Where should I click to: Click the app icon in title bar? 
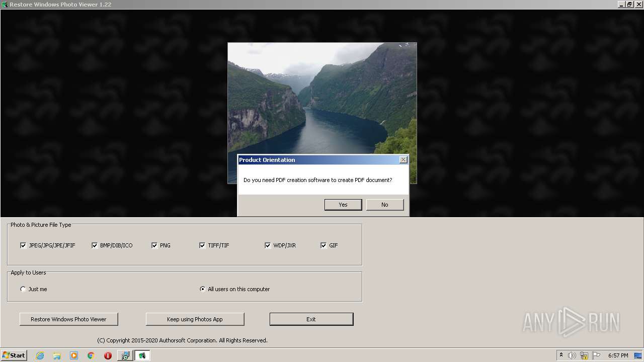[x=5, y=5]
